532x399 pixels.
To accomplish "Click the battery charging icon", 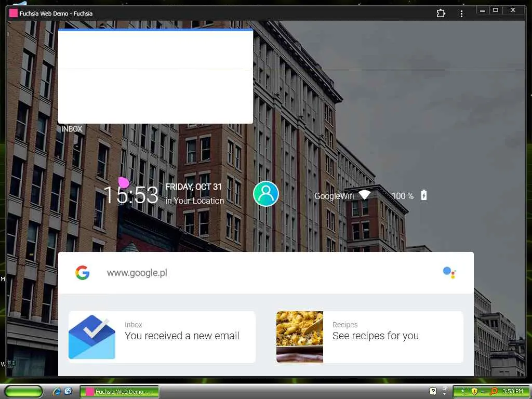I will (x=424, y=195).
